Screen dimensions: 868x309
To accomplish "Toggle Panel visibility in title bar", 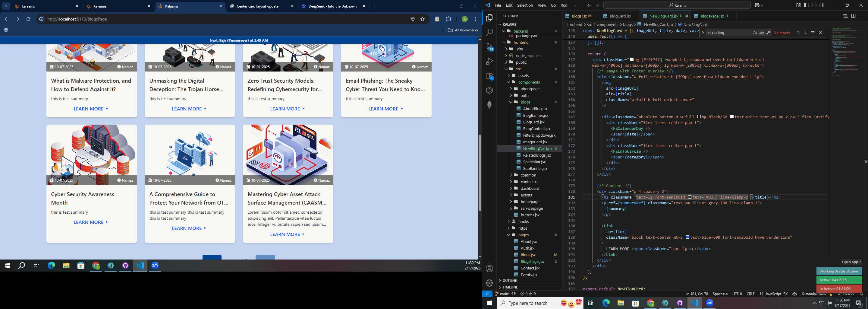I will tap(814, 5).
